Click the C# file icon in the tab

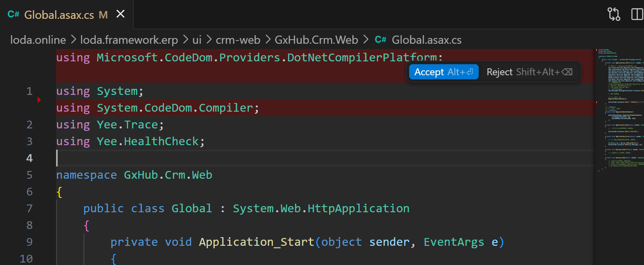14,15
